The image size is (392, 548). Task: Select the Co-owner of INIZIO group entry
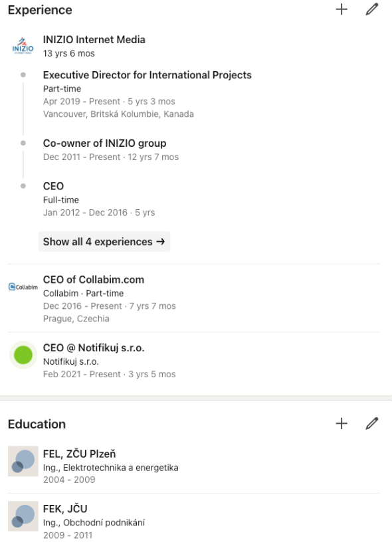pyautogui.click(x=104, y=143)
